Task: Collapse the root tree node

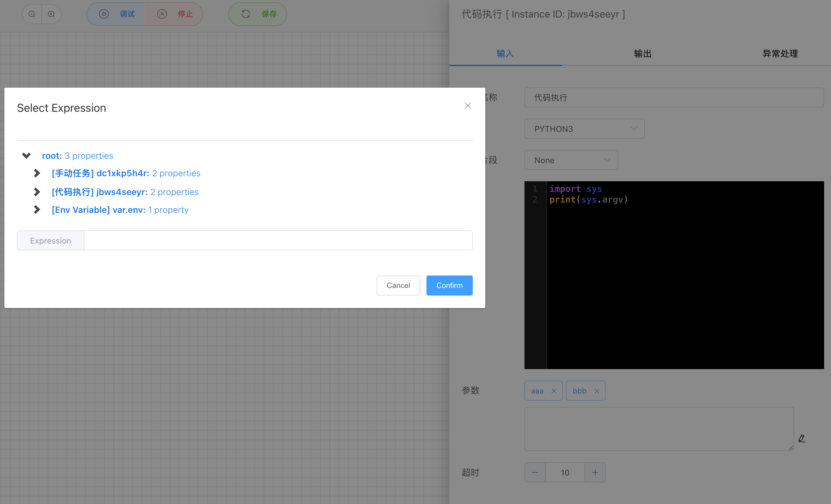Action: (x=26, y=155)
